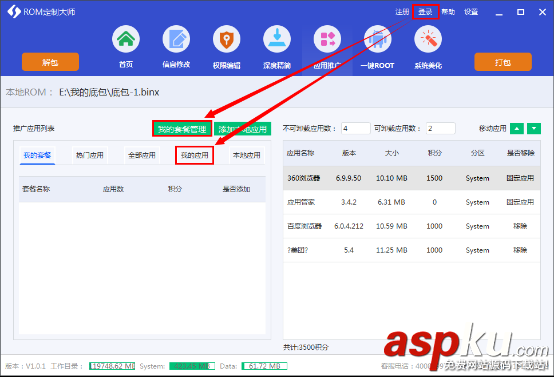This screenshot has height=377, width=554.
Task: Click 移除 for 百度浏览器 row
Action: pos(520,226)
